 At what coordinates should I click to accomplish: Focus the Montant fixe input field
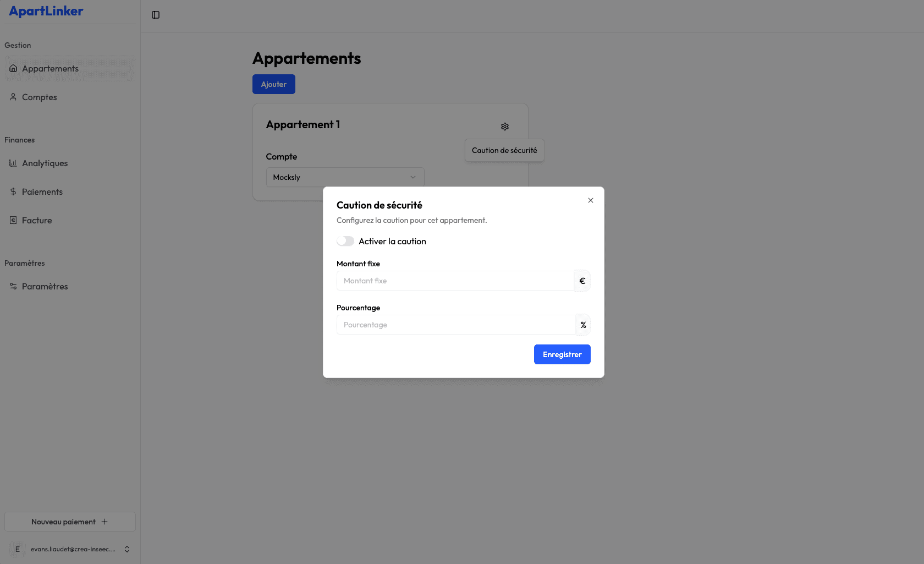pyautogui.click(x=455, y=281)
